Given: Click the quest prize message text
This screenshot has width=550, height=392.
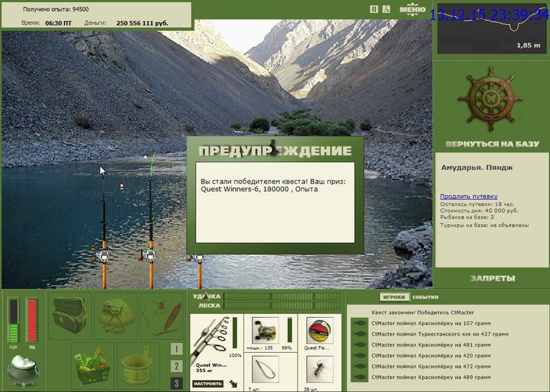Looking at the screenshot, I should coord(273,185).
